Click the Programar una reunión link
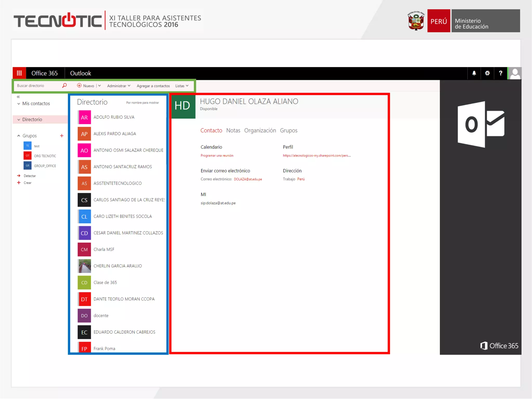The height and width of the screenshot is (399, 532). (217, 156)
